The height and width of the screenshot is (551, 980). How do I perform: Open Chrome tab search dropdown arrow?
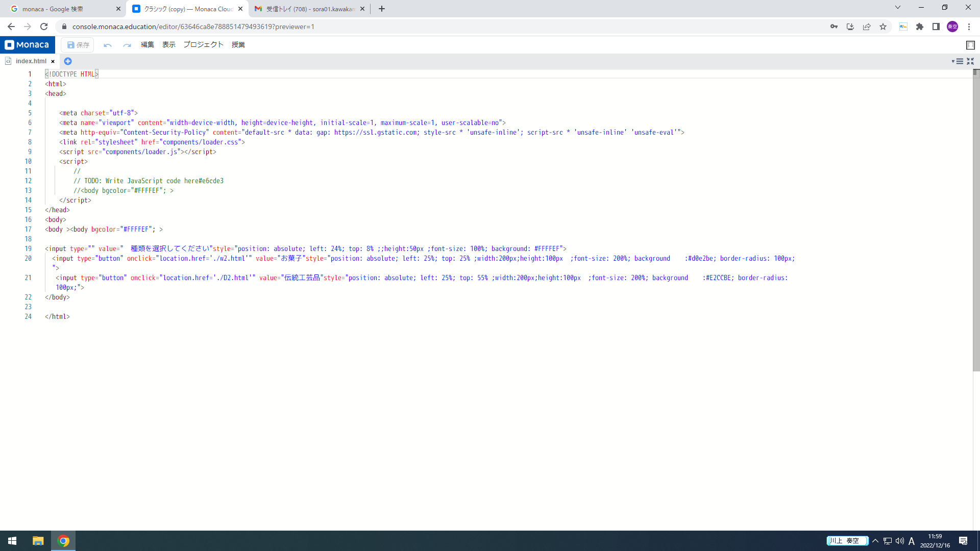[898, 8]
